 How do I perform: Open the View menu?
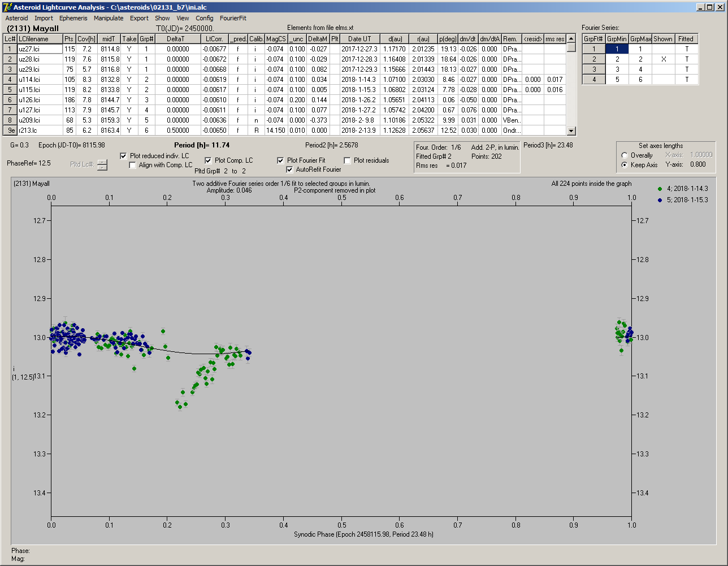click(183, 18)
